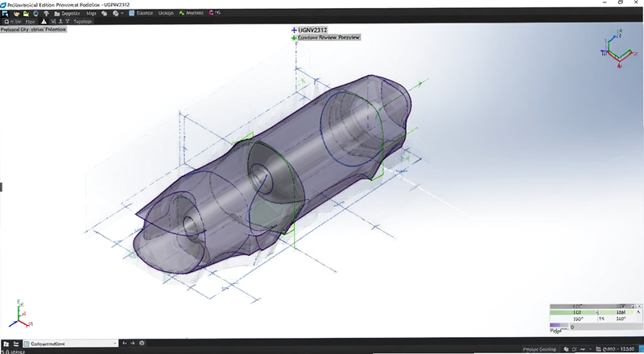Close the small value panel at bottom right
This screenshot has height=354, width=644.
pos(639,307)
